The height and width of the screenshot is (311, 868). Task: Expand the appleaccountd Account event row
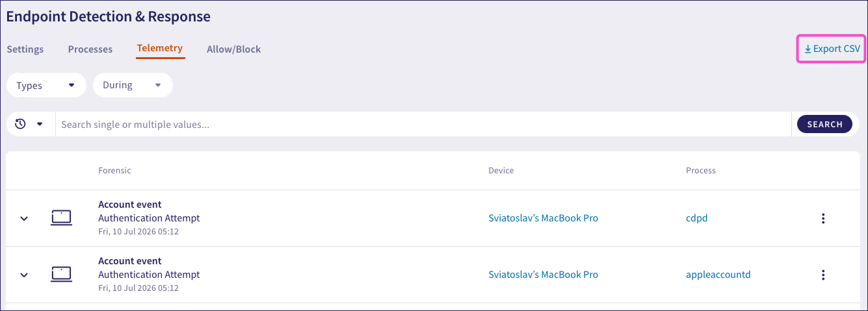24,275
